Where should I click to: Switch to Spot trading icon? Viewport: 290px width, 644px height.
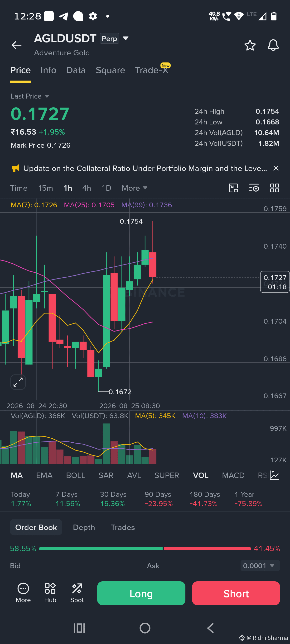77,593
